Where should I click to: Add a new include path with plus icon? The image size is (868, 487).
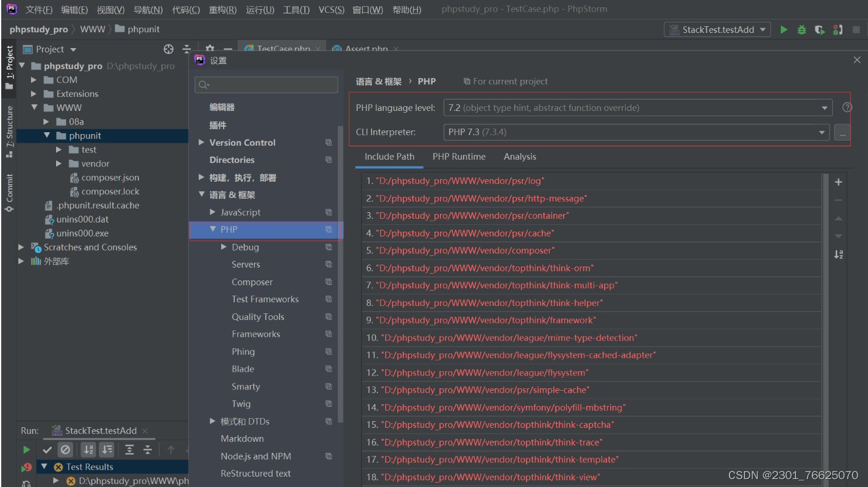[x=839, y=182]
